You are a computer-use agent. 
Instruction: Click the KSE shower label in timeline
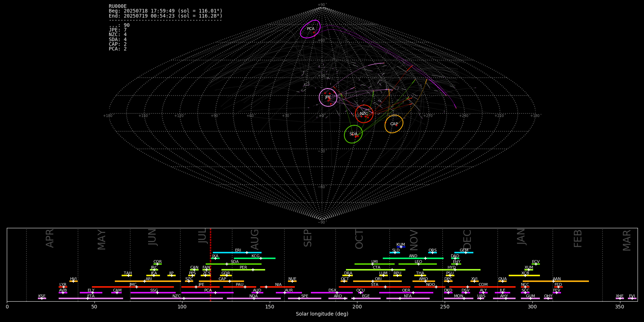(42, 296)
